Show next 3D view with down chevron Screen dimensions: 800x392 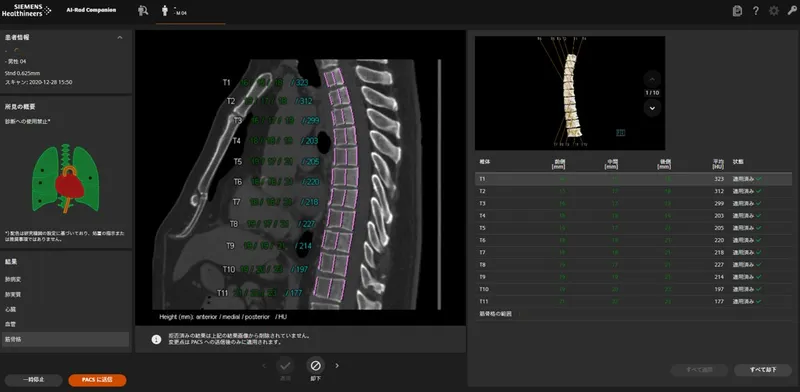pos(652,108)
